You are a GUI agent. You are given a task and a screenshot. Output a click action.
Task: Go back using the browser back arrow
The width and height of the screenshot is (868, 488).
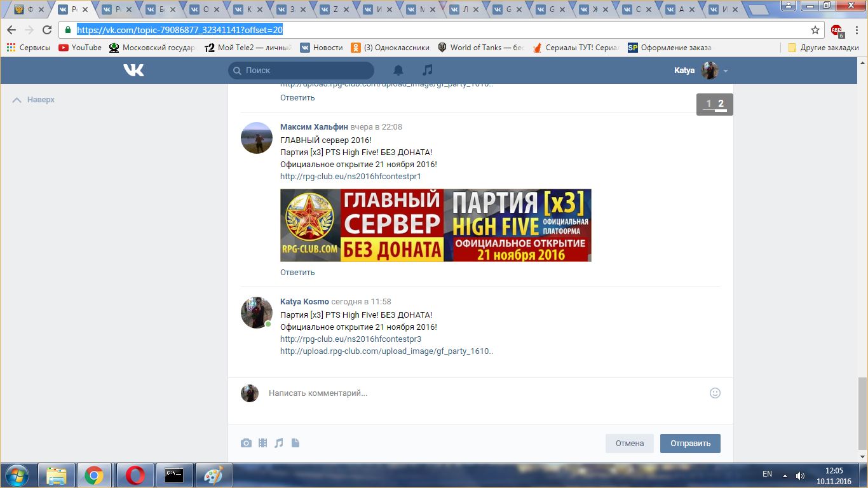(11, 30)
